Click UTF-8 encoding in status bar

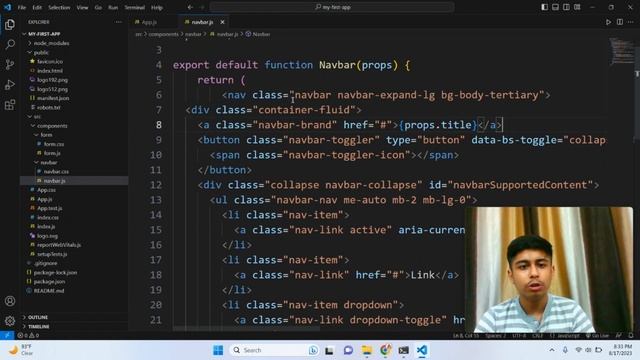pyautogui.click(x=519, y=336)
